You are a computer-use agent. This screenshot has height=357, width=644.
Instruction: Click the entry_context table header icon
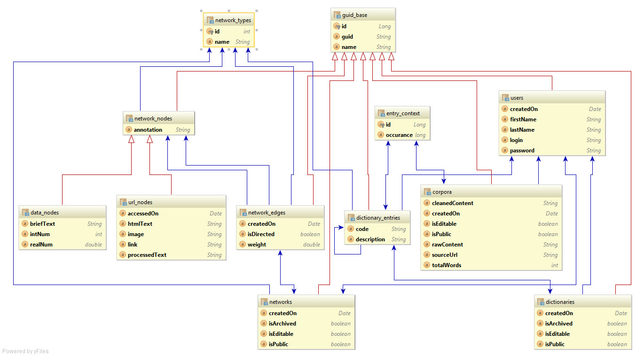tap(381, 113)
